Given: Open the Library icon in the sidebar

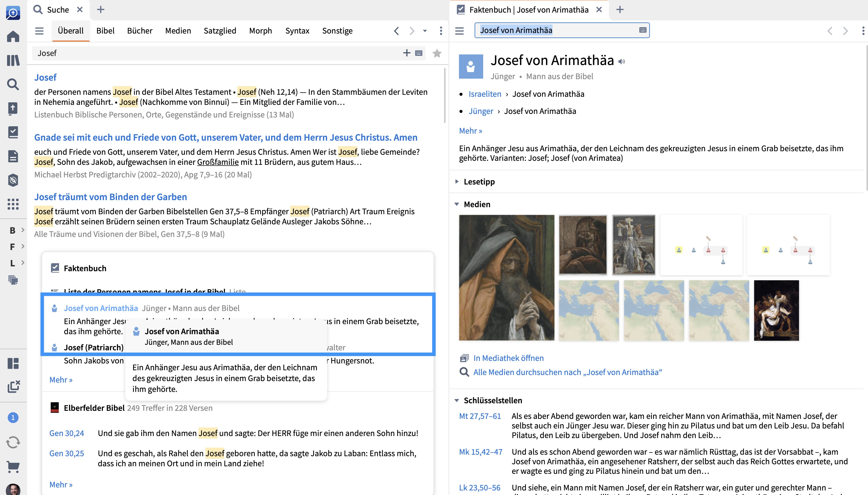Looking at the screenshot, I should (x=13, y=60).
